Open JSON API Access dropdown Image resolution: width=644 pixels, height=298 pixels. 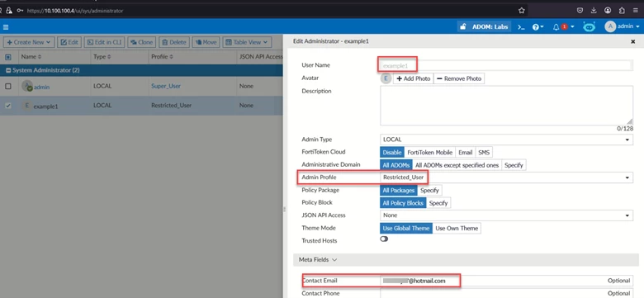point(506,215)
